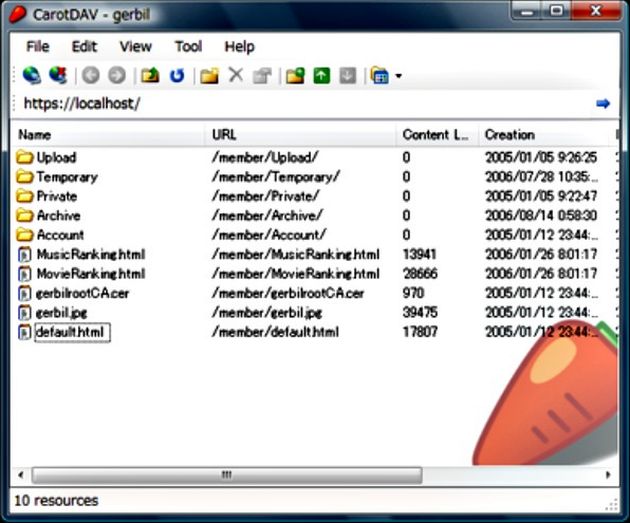Screen dimensions: 630x523
Task: Select the Upload folder icon
Action: point(25,157)
